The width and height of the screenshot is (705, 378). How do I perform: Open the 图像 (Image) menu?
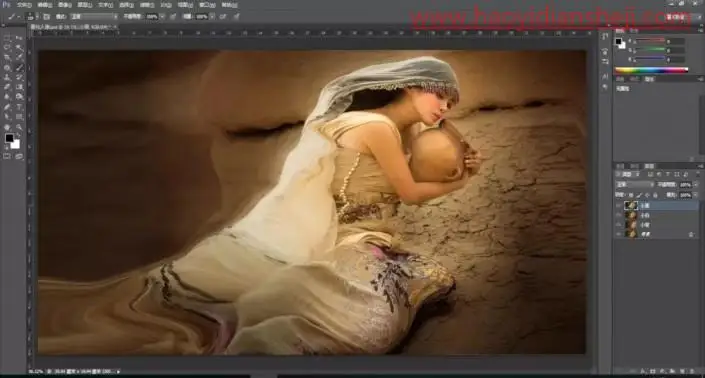point(65,5)
